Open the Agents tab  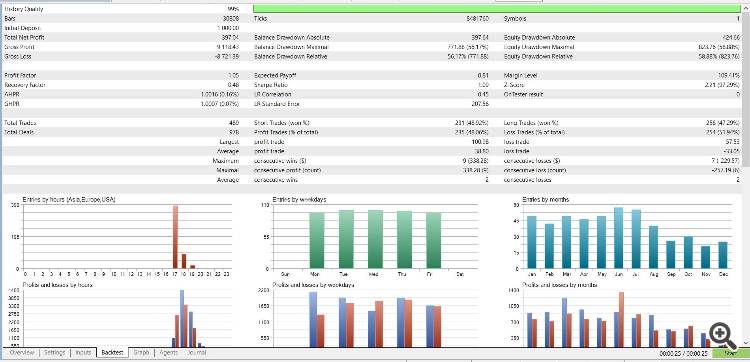click(x=168, y=353)
